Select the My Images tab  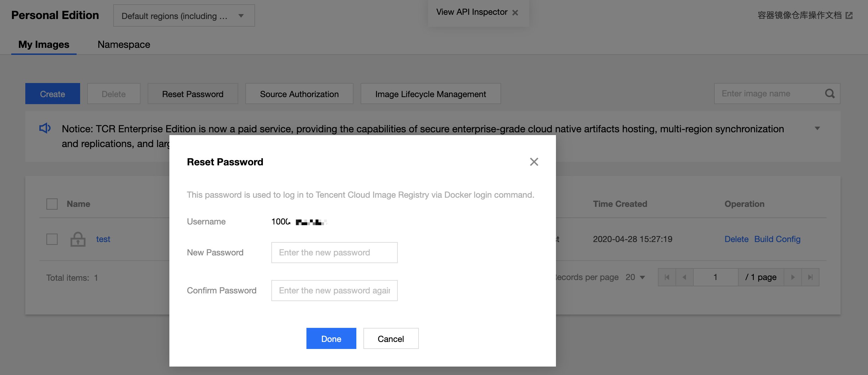click(44, 45)
